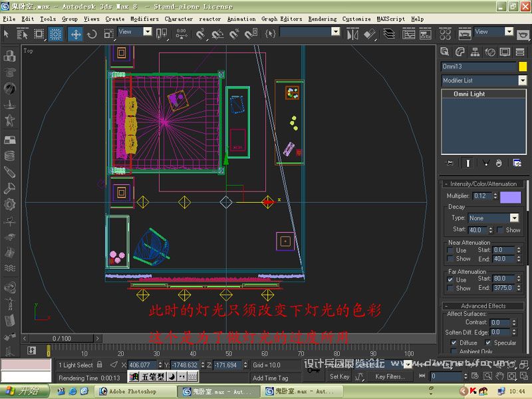
Task: Uncheck the Diffuse checkbox
Action: 454,342
